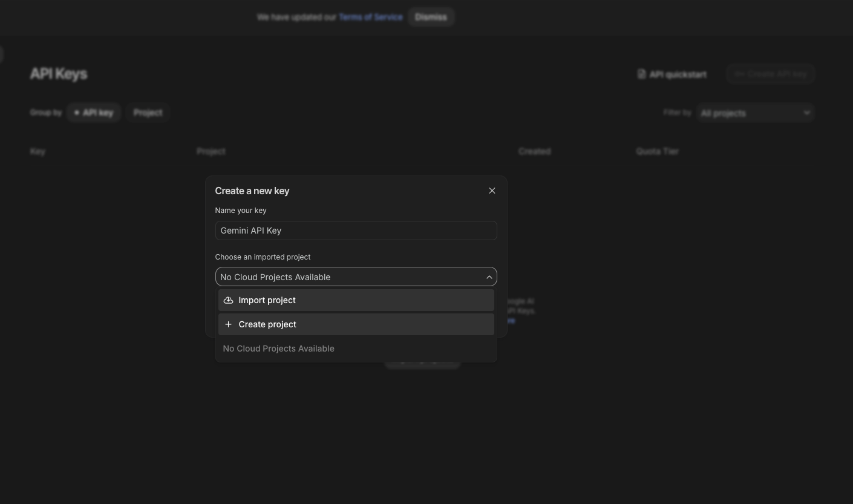Click the Quota Tier column header

click(x=657, y=151)
